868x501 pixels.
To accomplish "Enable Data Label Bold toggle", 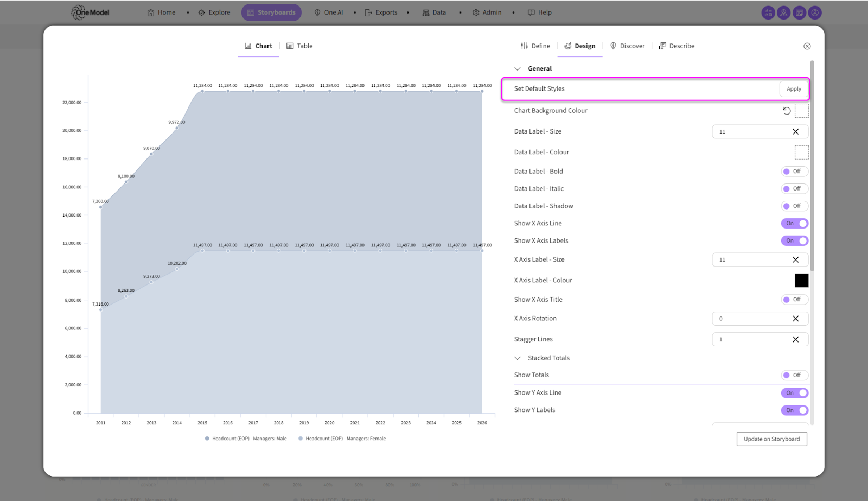I will (x=794, y=172).
